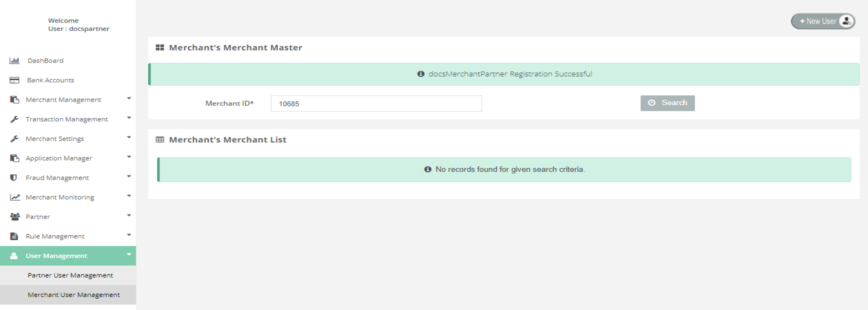Click the Registration Successful info icon
Image resolution: width=868 pixels, height=310 pixels.
[421, 74]
